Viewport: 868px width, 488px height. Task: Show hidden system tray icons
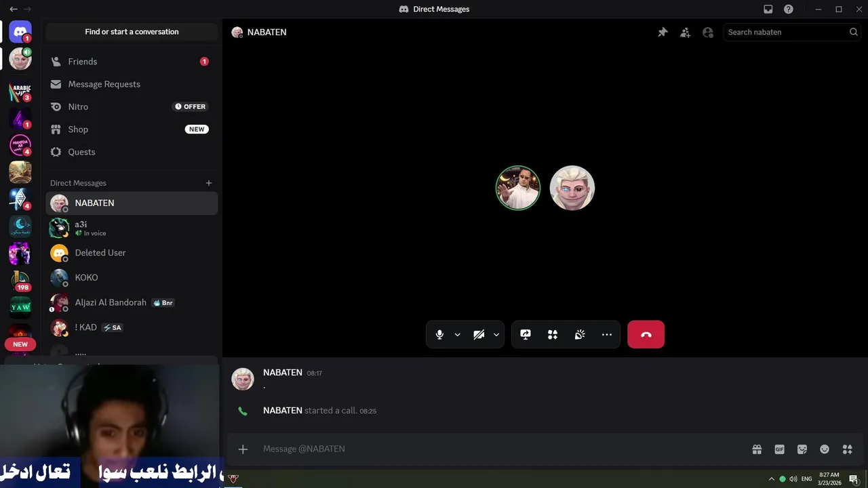click(x=771, y=479)
